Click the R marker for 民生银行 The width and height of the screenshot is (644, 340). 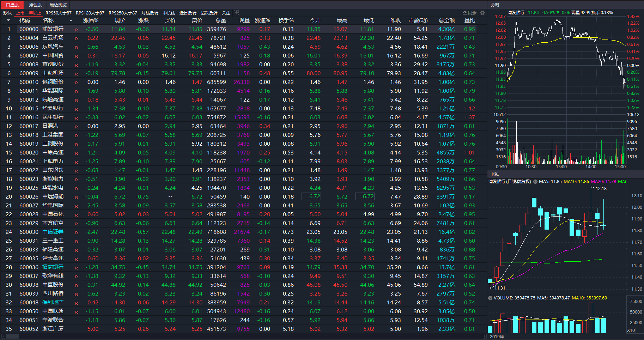pos(77,118)
